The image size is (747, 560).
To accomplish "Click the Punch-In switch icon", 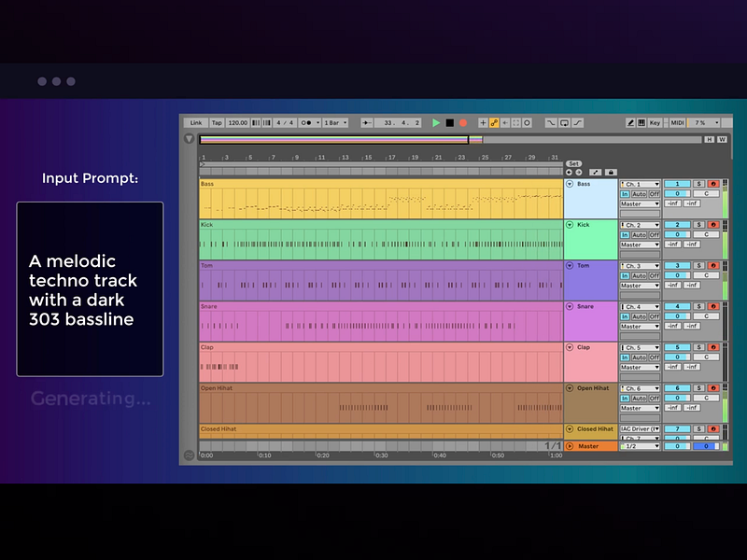I will 551,123.
